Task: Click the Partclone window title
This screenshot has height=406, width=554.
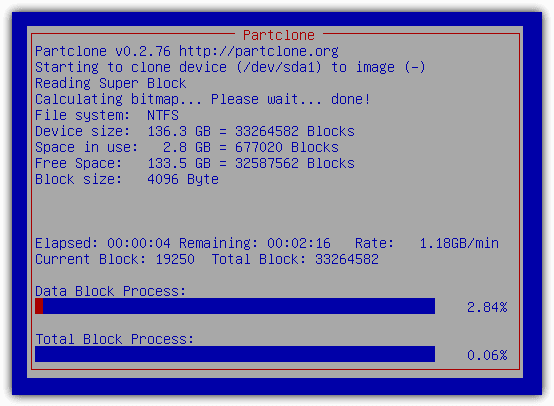Action: [x=279, y=35]
